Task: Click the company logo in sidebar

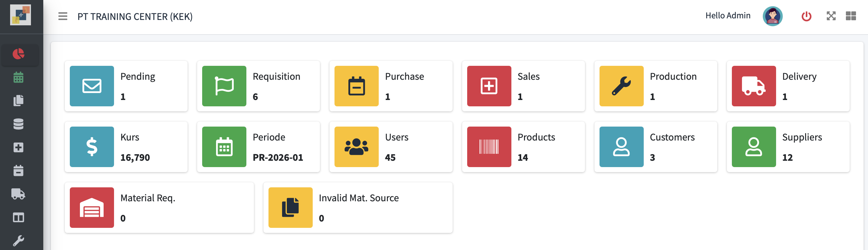Action: 21,15
